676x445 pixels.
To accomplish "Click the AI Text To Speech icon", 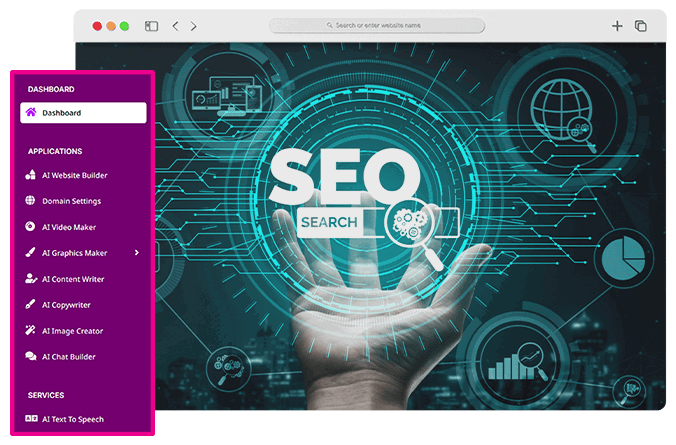I will 31,419.
